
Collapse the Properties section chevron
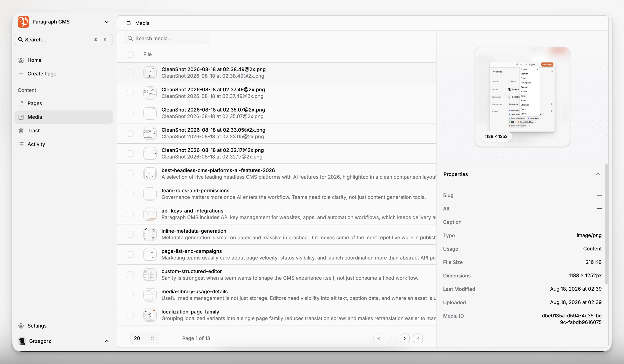(x=598, y=174)
